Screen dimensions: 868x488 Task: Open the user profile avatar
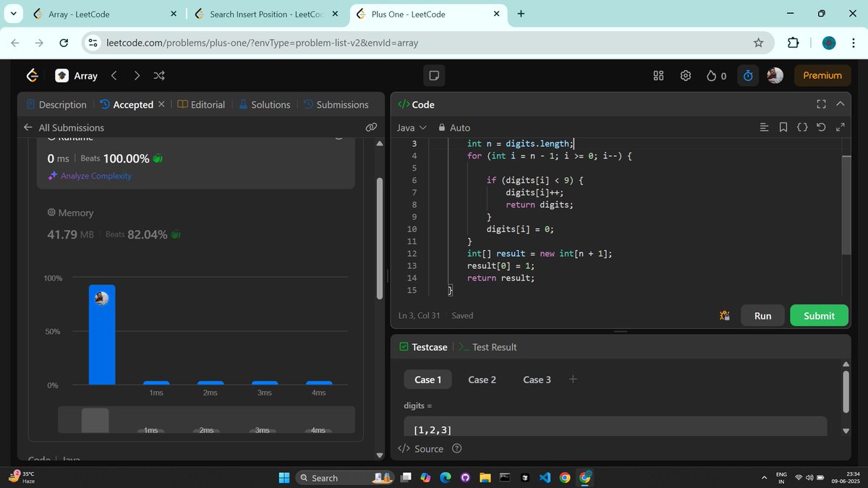pos(775,75)
